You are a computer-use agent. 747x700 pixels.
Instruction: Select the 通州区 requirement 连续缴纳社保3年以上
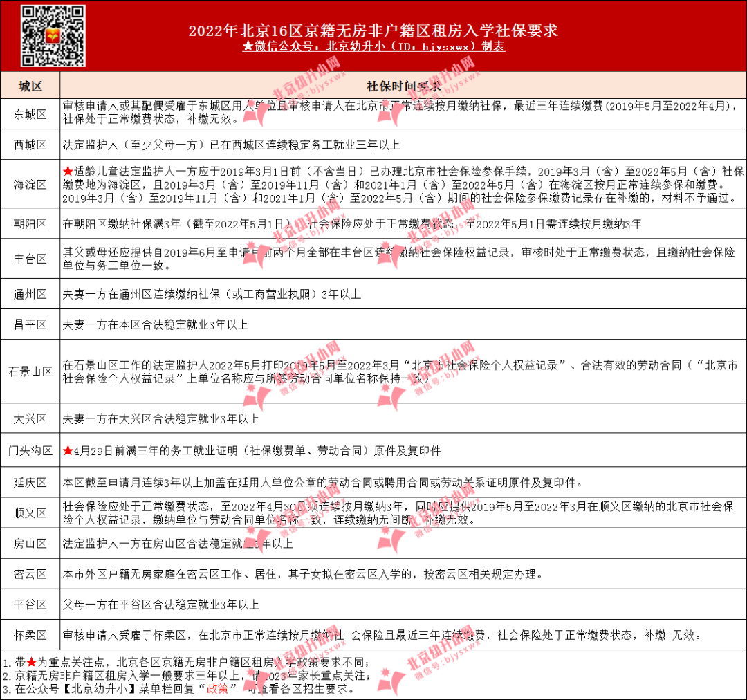point(212,294)
